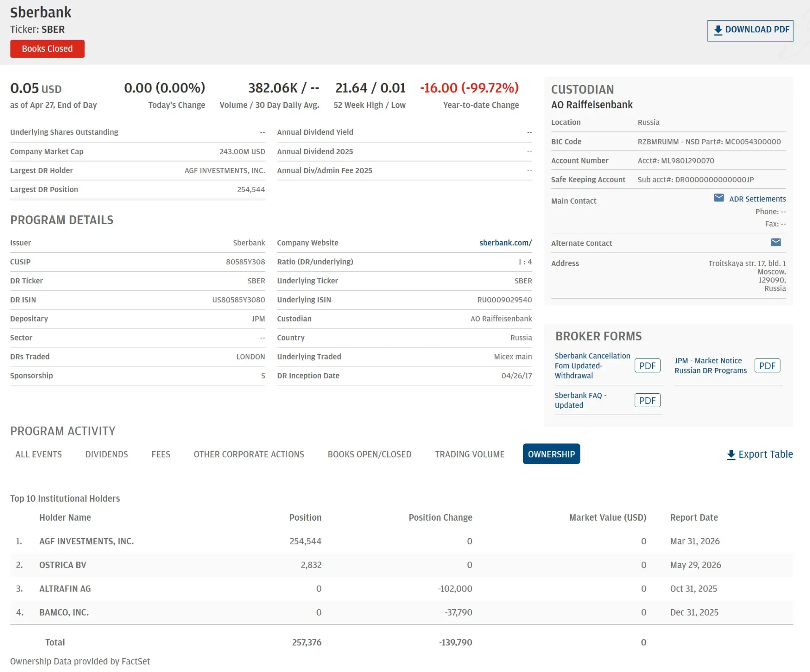Image resolution: width=810 pixels, height=672 pixels.
Task: Click the Company Market Cap value 243.00M USD
Action: 242,151
